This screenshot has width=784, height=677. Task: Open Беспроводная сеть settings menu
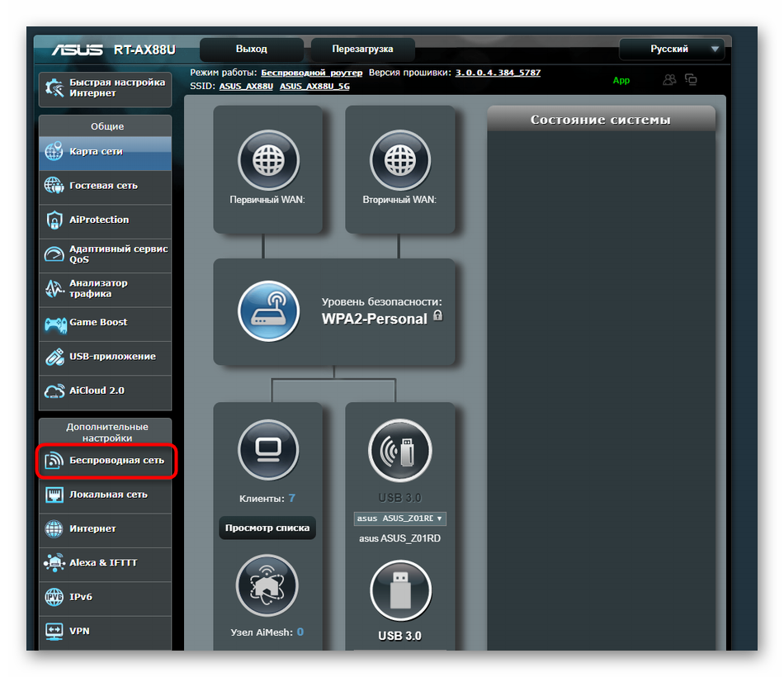[106, 461]
